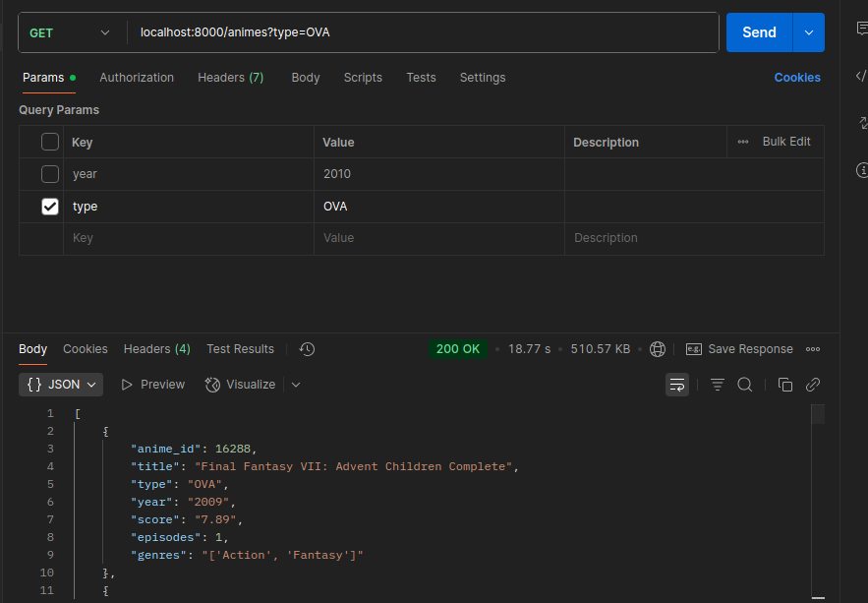The image size is (868, 603).
Task: Click the blue Send button
Action: [759, 32]
